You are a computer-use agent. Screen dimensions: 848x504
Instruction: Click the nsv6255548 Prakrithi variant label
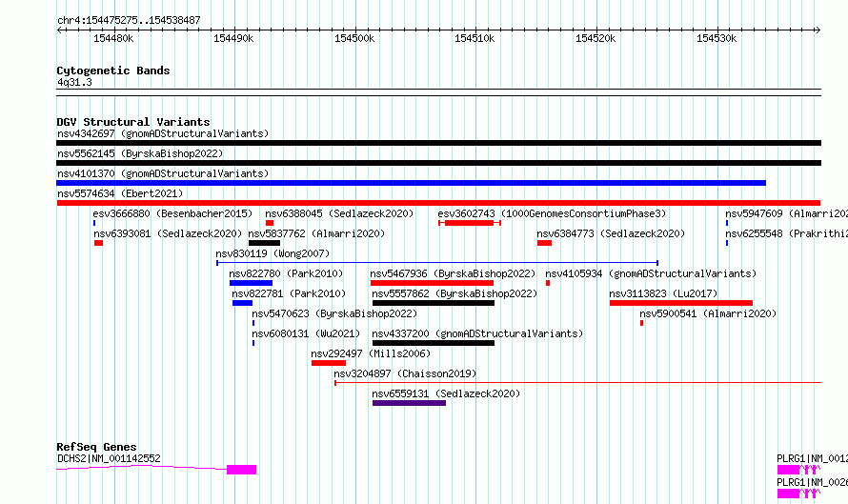point(786,233)
